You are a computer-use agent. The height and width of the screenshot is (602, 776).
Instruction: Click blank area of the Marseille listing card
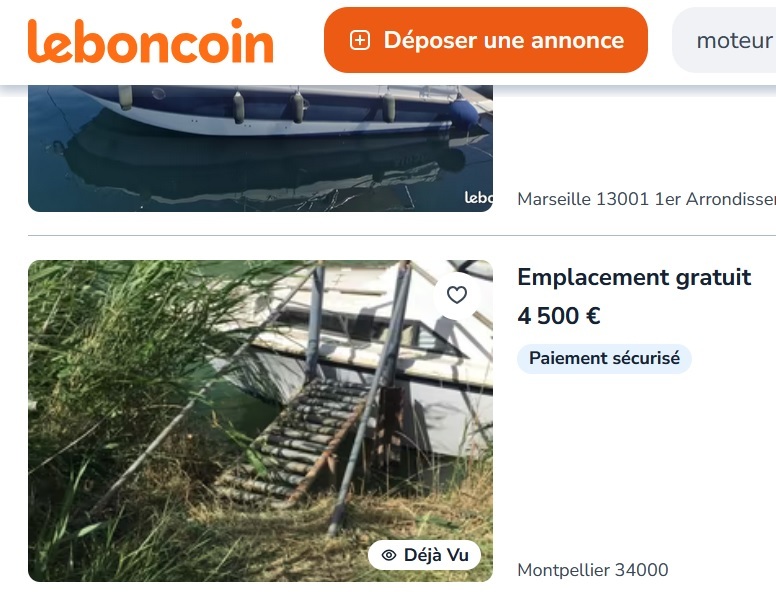coord(643,139)
